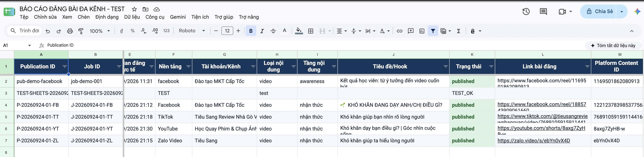Format as currency đ
Screen dimensions: 644x157
tap(121, 31)
